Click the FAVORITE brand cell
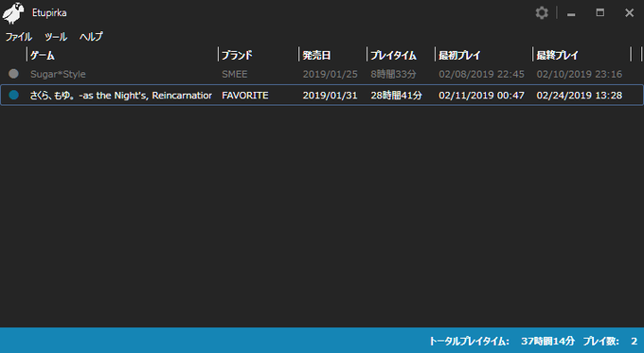The height and width of the screenshot is (353, 644). pyautogui.click(x=245, y=96)
